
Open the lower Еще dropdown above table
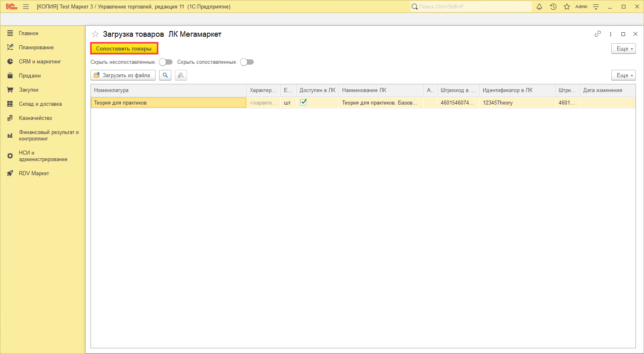click(x=623, y=75)
